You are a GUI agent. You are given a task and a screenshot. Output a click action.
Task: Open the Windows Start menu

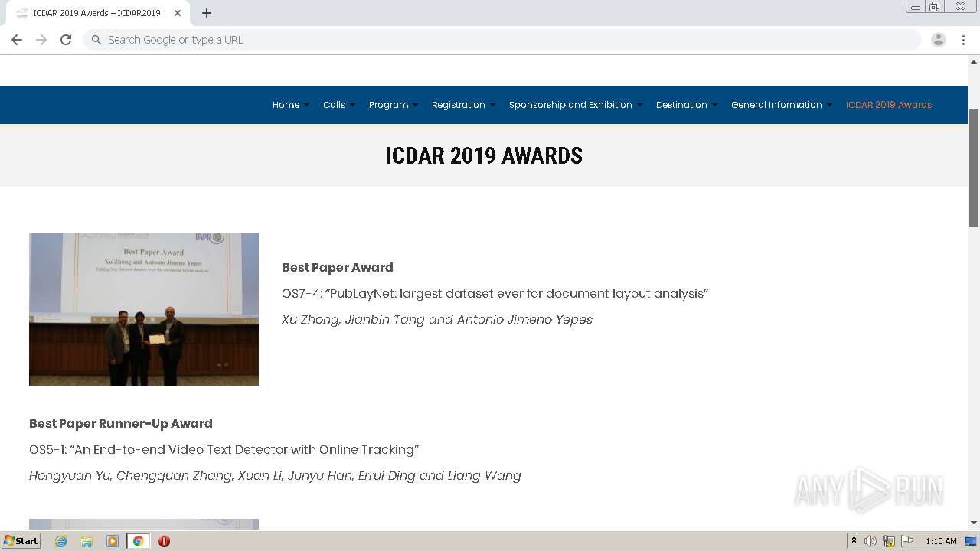tap(21, 541)
